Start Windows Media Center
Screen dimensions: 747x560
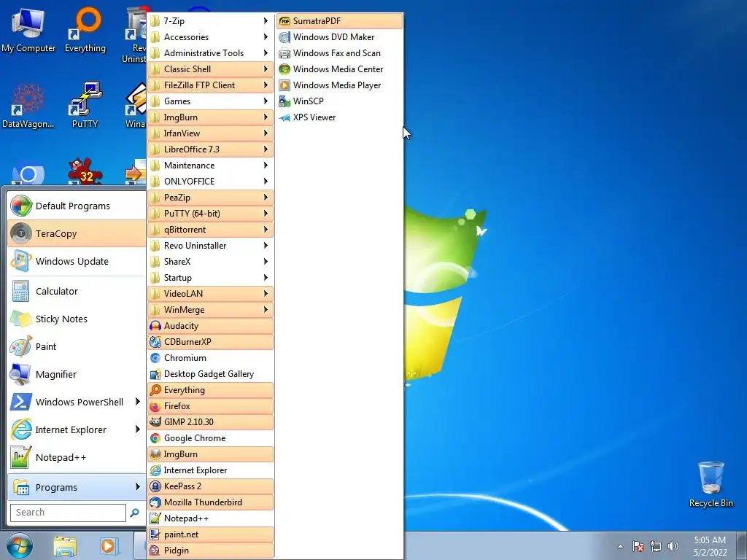tap(339, 69)
